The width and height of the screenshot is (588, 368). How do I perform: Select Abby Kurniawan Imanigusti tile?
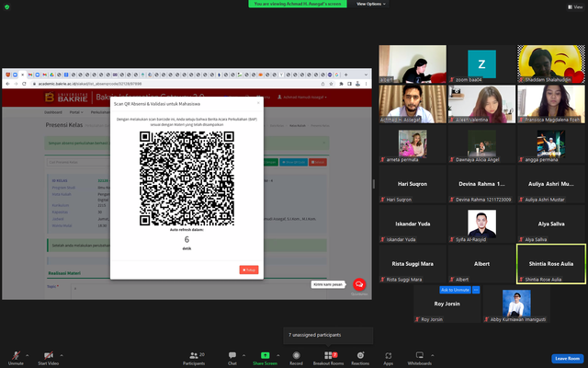click(x=516, y=304)
